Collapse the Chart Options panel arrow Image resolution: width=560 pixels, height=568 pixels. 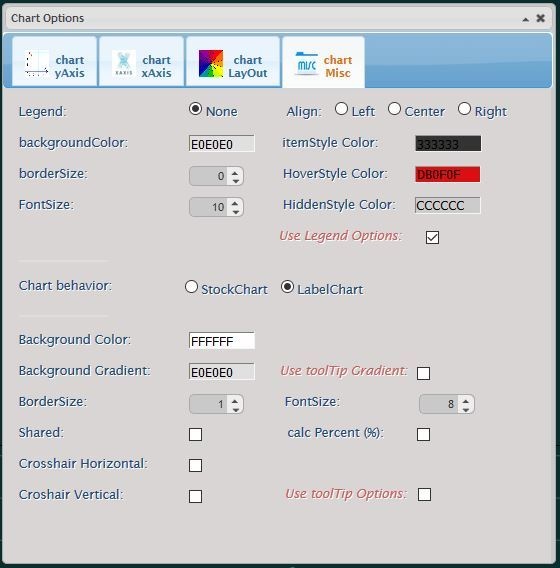526,19
